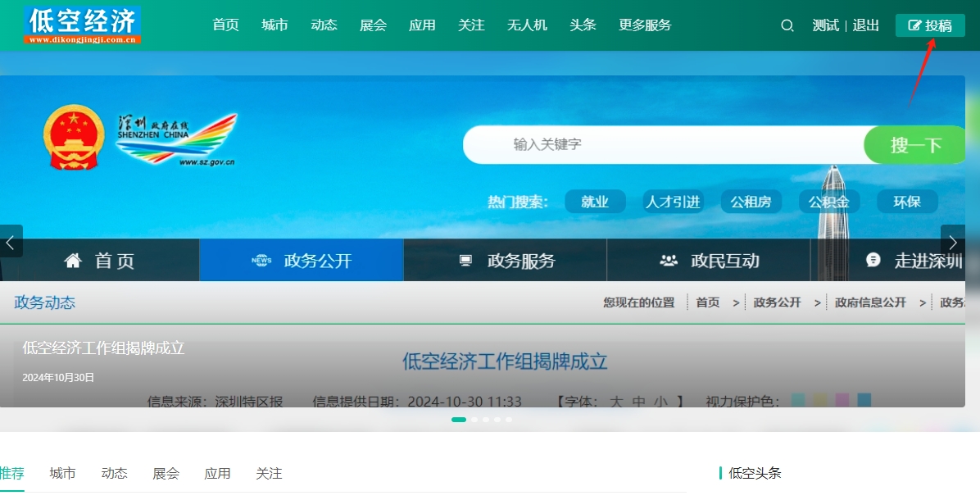This screenshot has width=980, height=500.
Task: Switch to the 动态 content tab
Action: 115,473
